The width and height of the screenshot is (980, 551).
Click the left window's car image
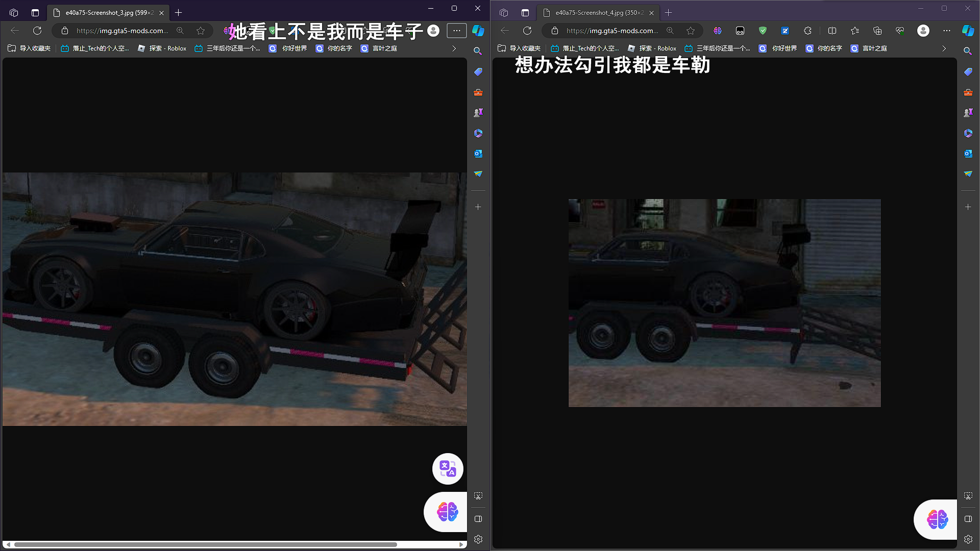click(x=235, y=299)
